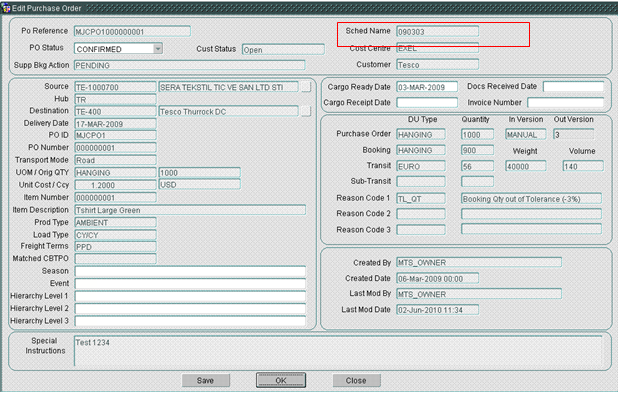Click the Booking Quantity field showing 900
This screenshot has height=395, width=618.
coord(477,150)
